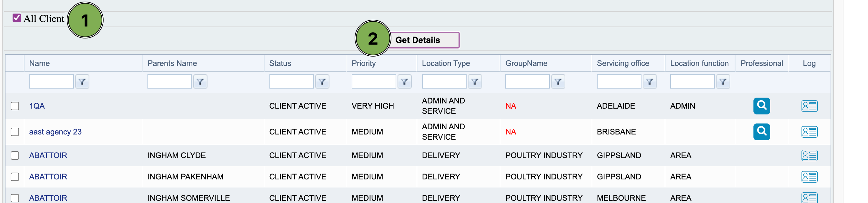
Task: Open ABATTOIR link with parent INGHAM CLYDE
Action: (48, 155)
